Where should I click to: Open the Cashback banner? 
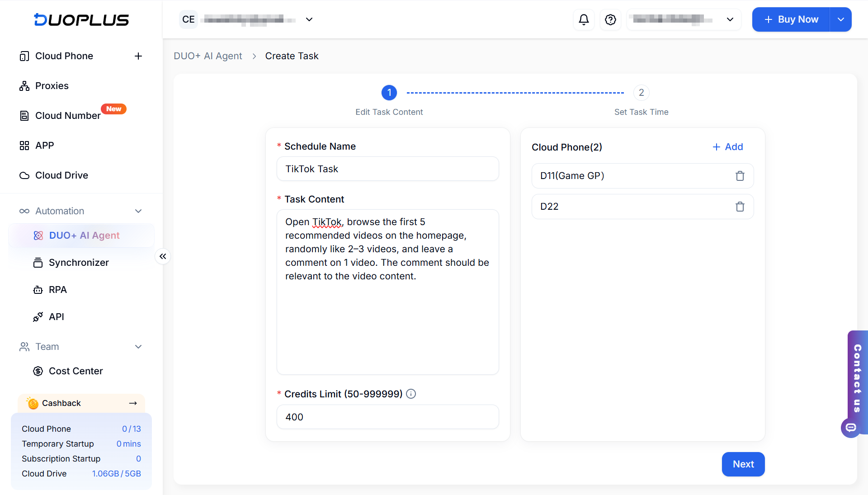click(81, 403)
